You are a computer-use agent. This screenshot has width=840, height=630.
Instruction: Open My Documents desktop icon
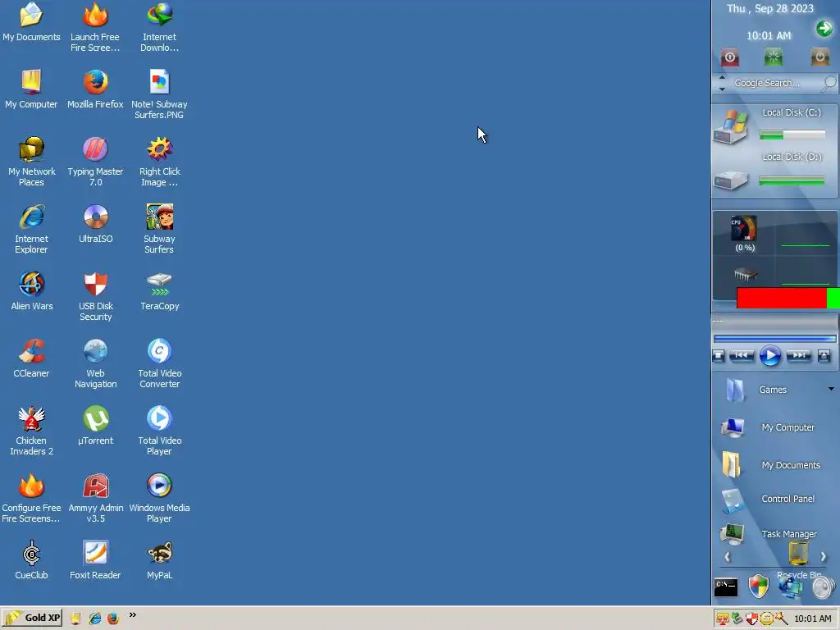click(x=31, y=22)
